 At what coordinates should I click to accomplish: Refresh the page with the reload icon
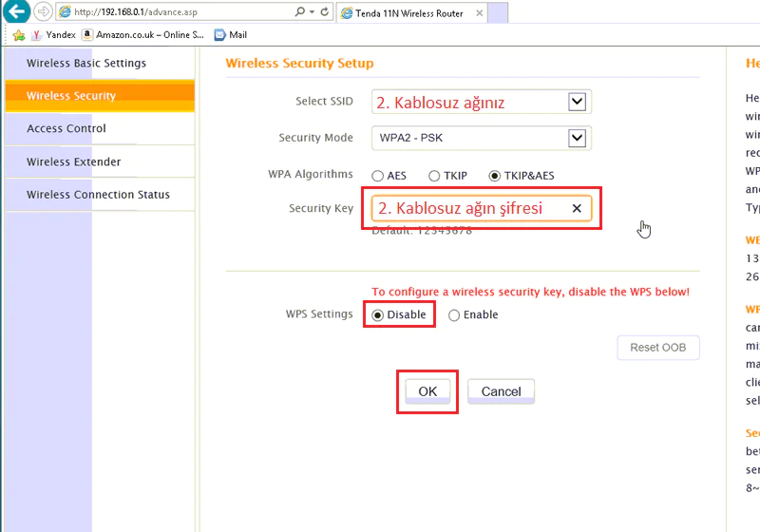[325, 11]
